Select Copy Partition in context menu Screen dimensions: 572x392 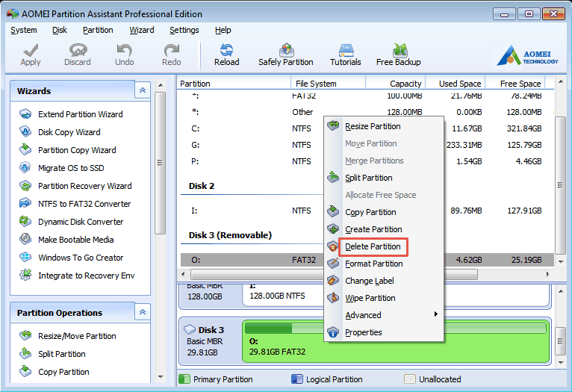[370, 212]
